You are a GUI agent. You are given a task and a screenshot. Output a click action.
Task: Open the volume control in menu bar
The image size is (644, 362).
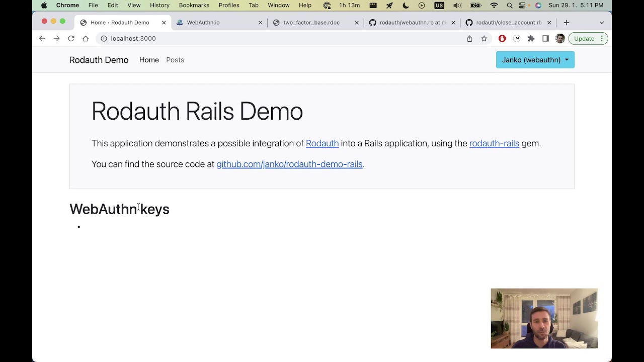click(457, 5)
